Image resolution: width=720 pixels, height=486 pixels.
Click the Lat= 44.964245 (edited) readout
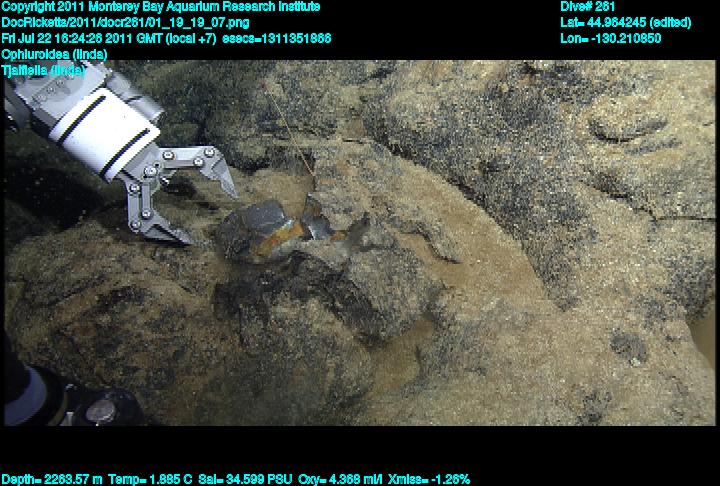click(x=625, y=23)
